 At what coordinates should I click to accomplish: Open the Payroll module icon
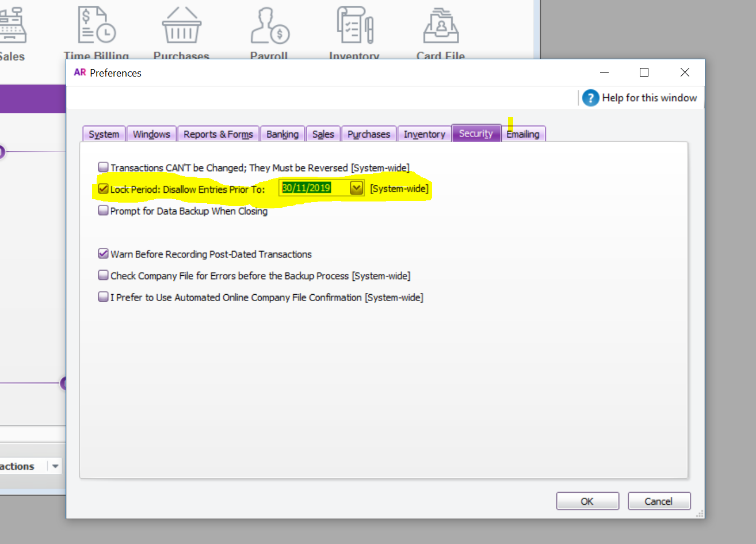[x=269, y=25]
